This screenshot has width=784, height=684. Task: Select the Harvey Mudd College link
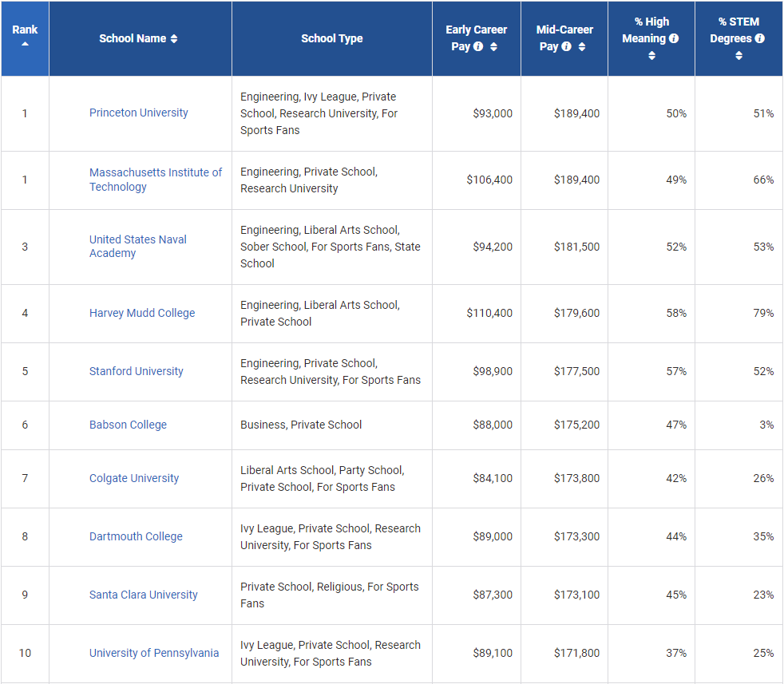[142, 314]
